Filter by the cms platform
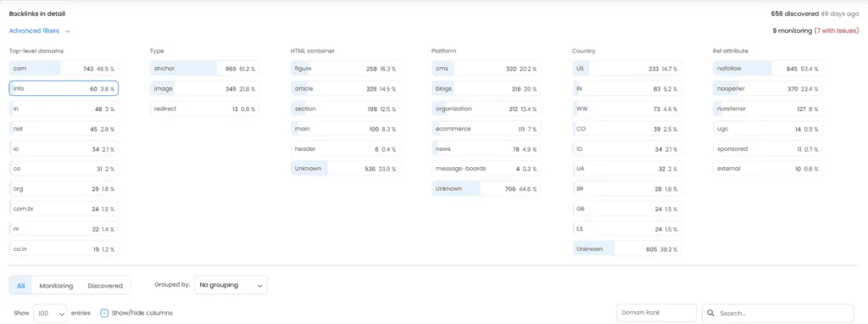The width and height of the screenshot is (868, 324). (x=486, y=69)
